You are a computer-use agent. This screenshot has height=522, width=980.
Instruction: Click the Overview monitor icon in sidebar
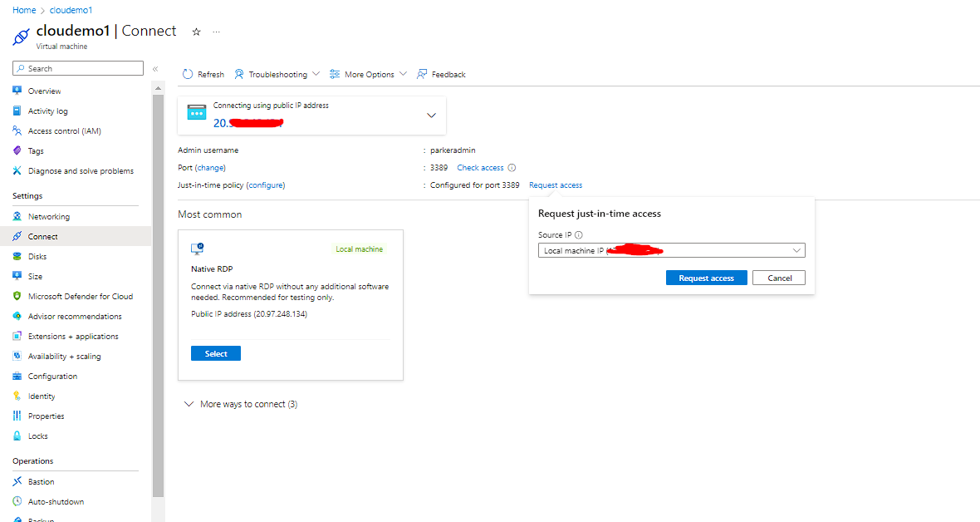coord(17,91)
